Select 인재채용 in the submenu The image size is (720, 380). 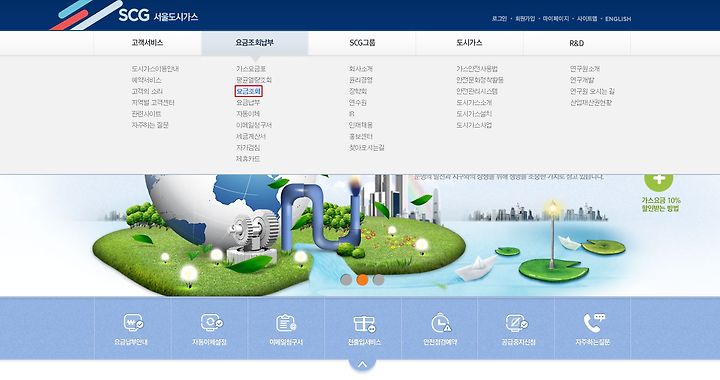tap(361, 125)
